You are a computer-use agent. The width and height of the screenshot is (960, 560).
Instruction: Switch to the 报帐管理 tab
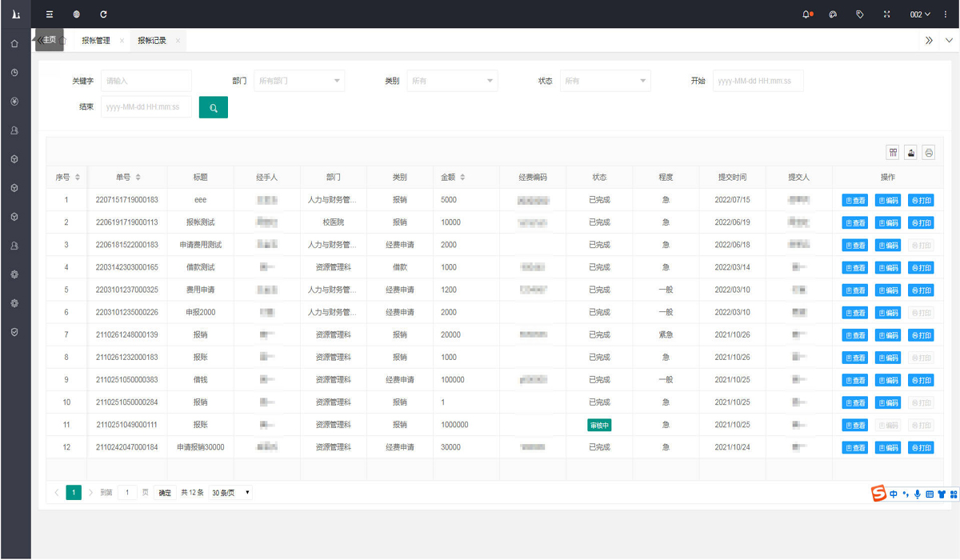point(96,41)
